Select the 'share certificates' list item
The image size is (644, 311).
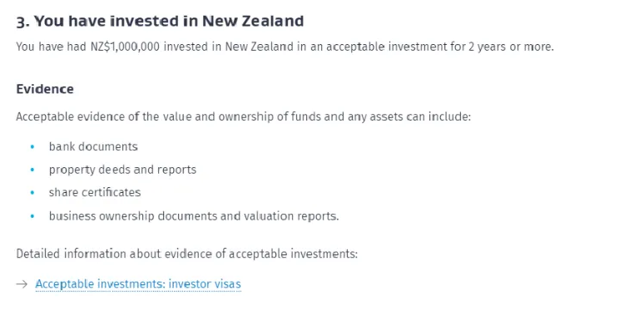click(95, 192)
